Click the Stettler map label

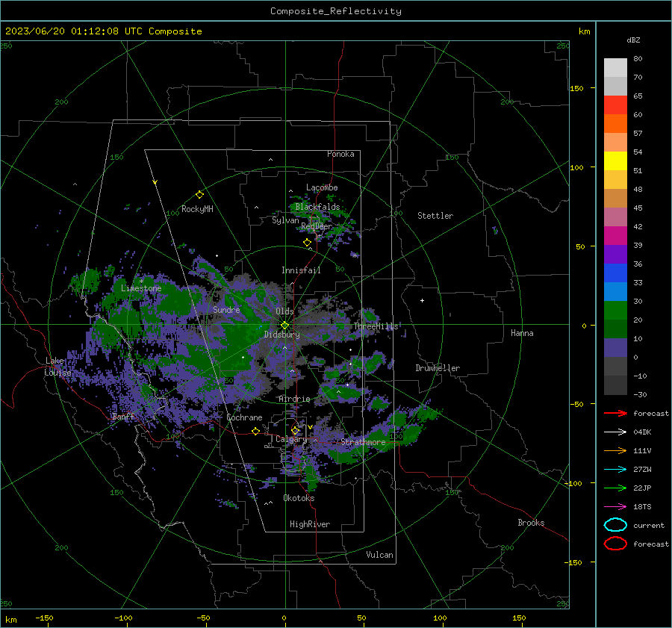tap(435, 216)
